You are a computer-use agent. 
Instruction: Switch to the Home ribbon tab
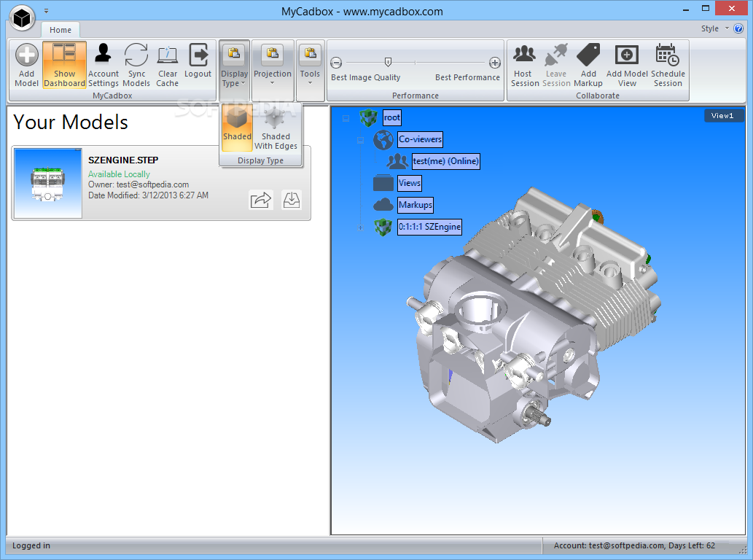pyautogui.click(x=61, y=30)
